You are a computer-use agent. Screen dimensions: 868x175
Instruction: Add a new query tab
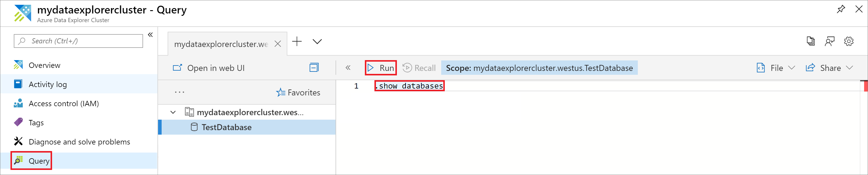pyautogui.click(x=297, y=42)
